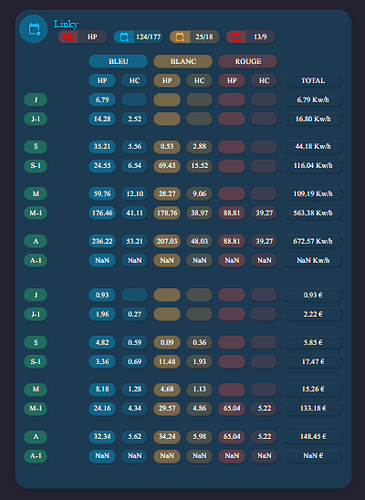Image resolution: width=365 pixels, height=500 pixels.
Task: Click the TOTAL column header
Action: coord(313,81)
